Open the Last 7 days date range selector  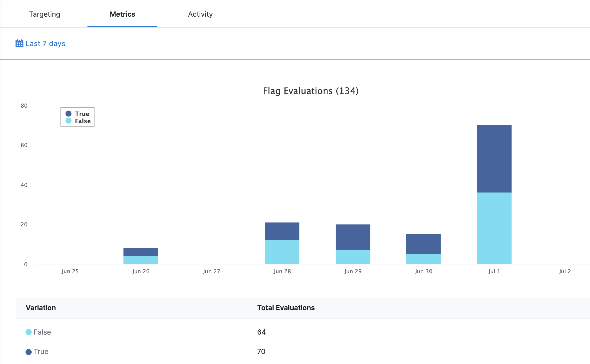[45, 44]
